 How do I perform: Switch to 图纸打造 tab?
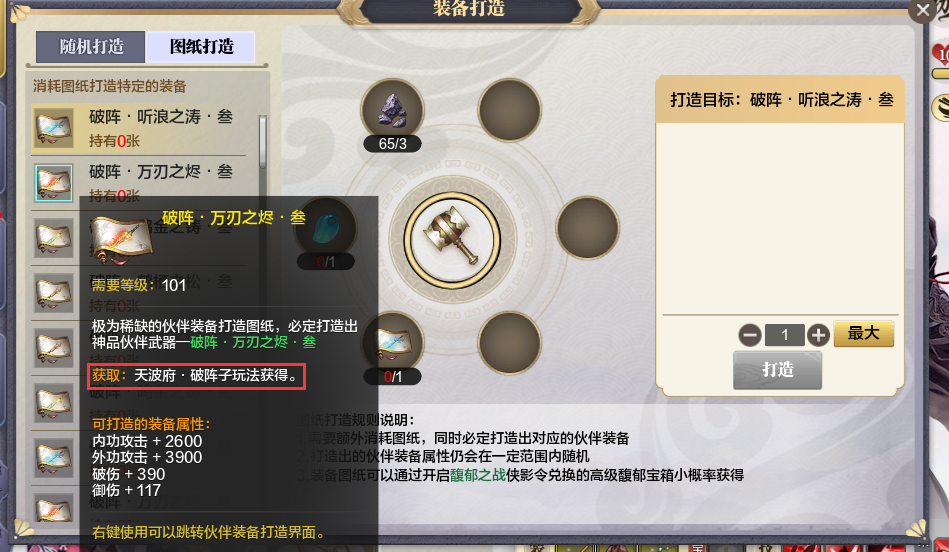coord(201,47)
